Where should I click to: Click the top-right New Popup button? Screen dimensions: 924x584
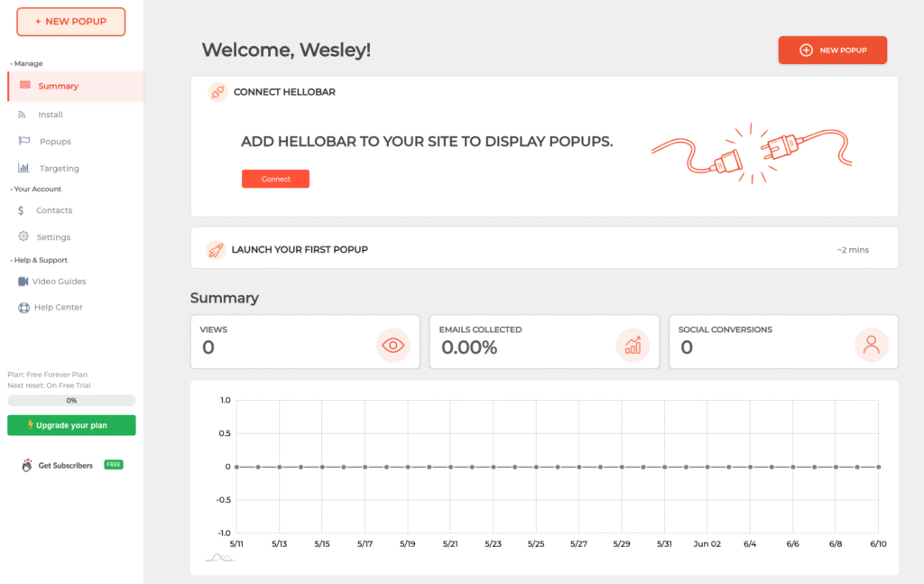click(x=832, y=50)
